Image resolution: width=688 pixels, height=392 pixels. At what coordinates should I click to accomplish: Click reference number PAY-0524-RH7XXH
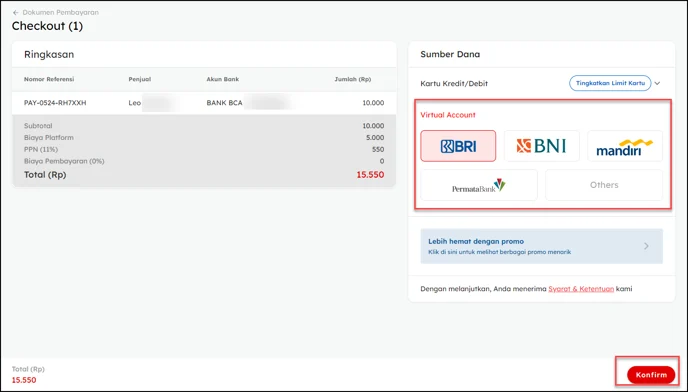pyautogui.click(x=55, y=103)
